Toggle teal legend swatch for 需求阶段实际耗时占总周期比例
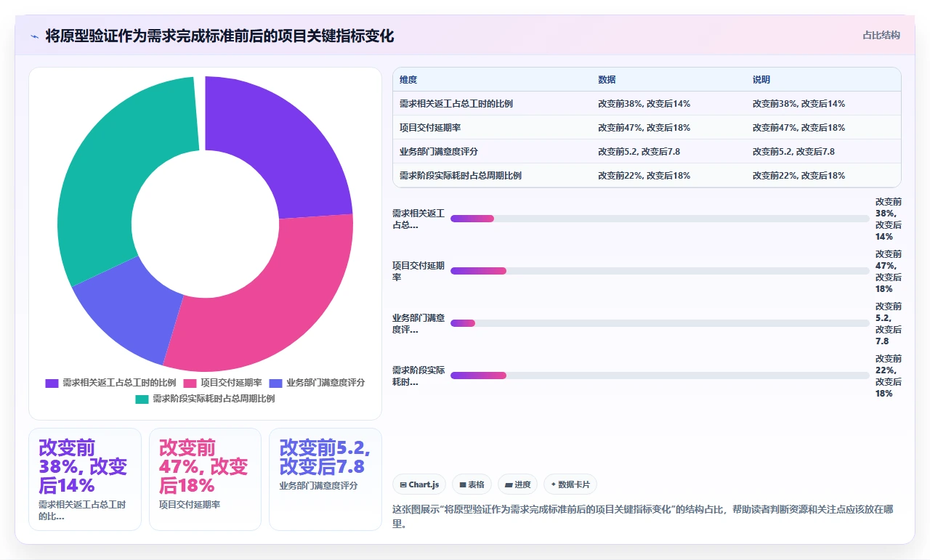The image size is (930, 560). 142,399
